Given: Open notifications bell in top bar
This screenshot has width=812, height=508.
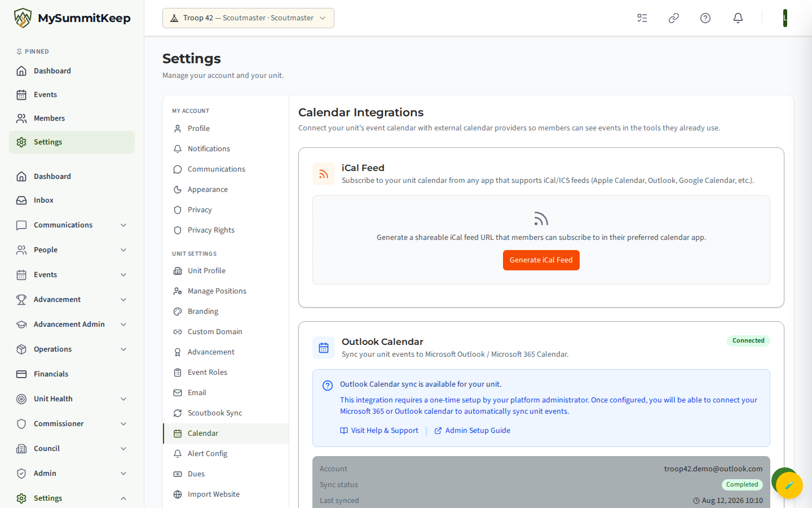Looking at the screenshot, I should point(738,18).
